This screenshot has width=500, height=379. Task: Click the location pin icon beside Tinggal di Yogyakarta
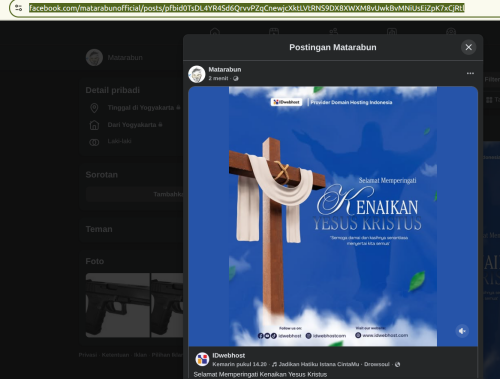(94, 108)
